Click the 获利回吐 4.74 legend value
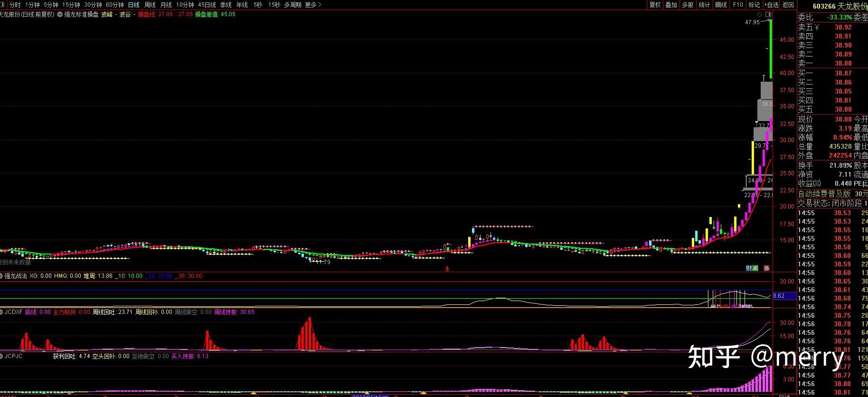Viewport: 868px width, 397px height. point(71,356)
